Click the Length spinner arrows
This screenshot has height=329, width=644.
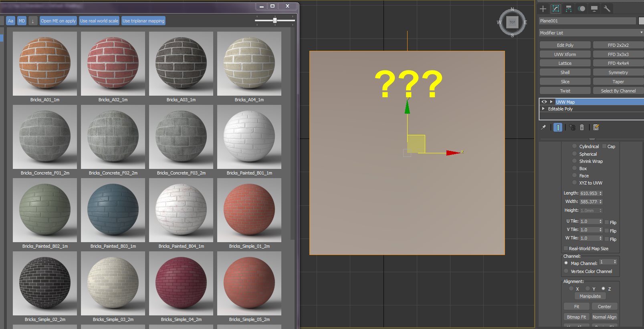pyautogui.click(x=600, y=193)
